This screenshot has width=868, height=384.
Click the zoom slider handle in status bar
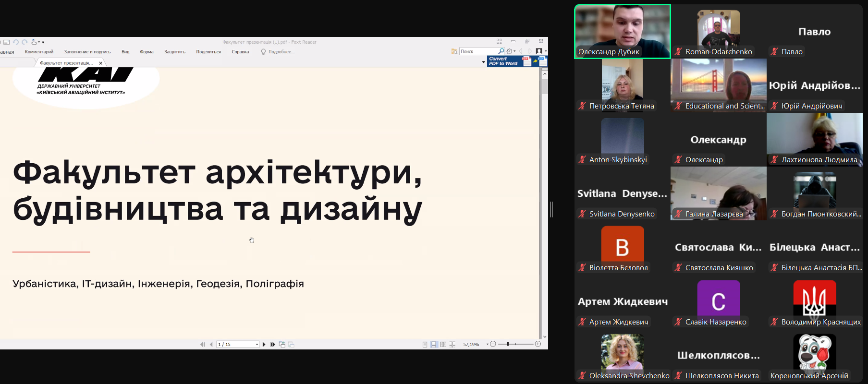click(x=508, y=344)
